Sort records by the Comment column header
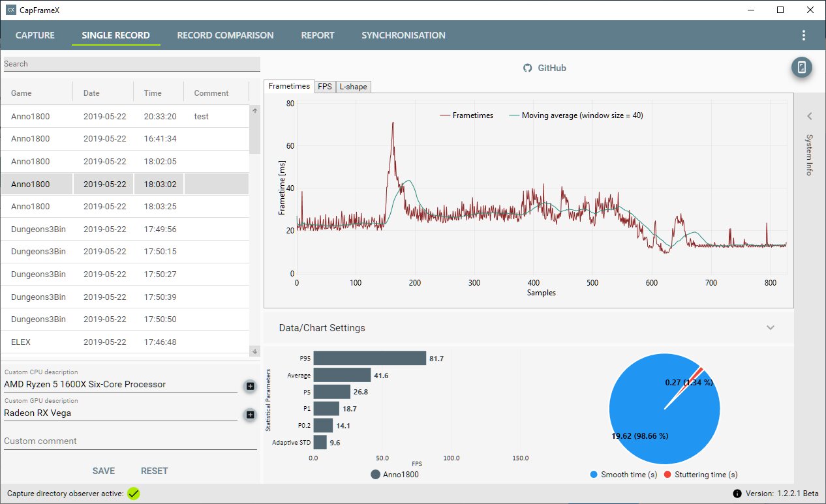826x504 pixels. 211,93
